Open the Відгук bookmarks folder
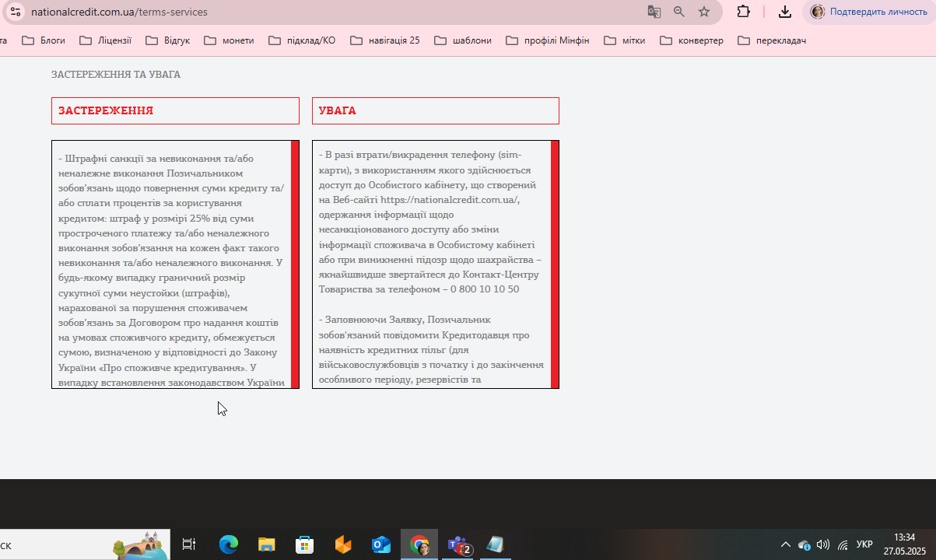Image resolution: width=936 pixels, height=560 pixels. click(168, 40)
